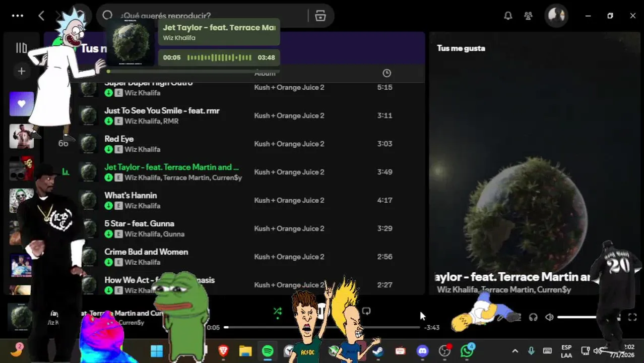Sort by the duration clock icon
This screenshot has width=644, height=363.
[387, 73]
